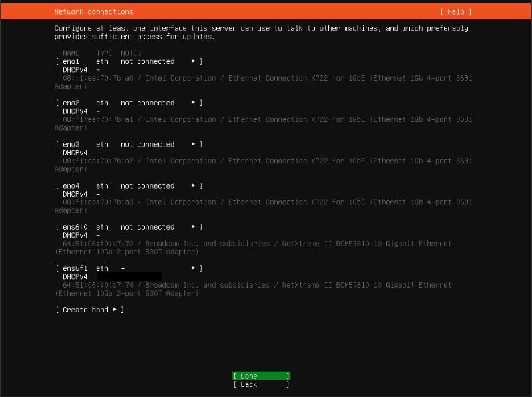The width and height of the screenshot is (532, 397).
Task: Open the Help menu in the header
Action: coord(455,11)
